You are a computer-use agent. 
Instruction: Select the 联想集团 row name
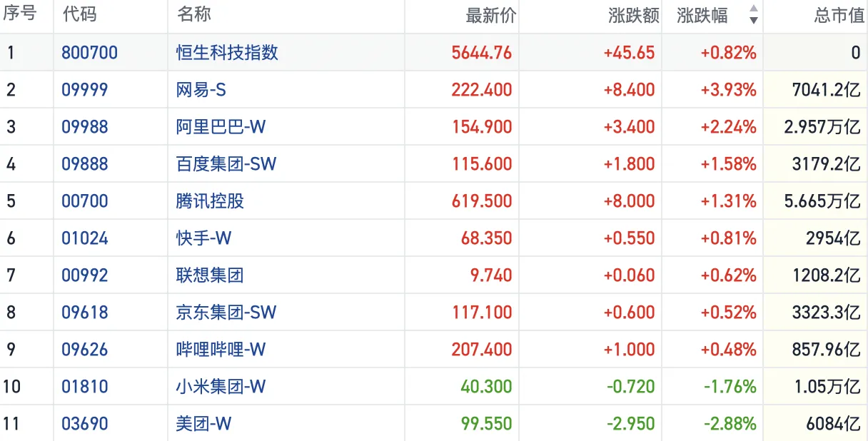210,275
